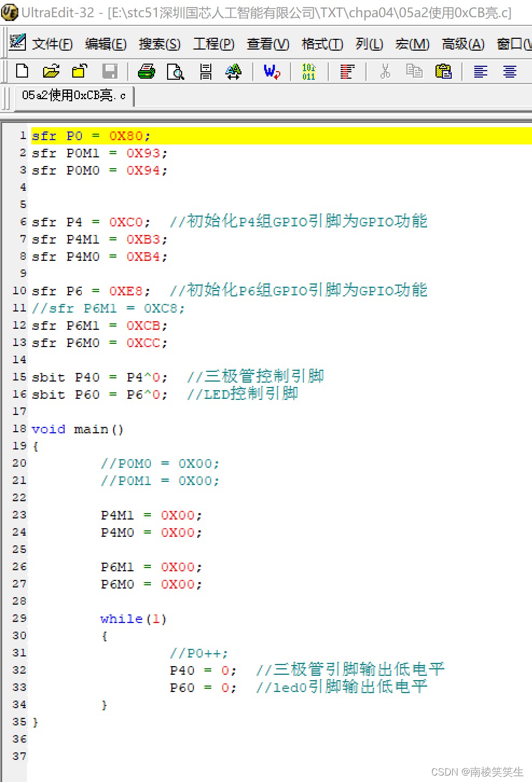Click line number 19 in gutter

19,446
